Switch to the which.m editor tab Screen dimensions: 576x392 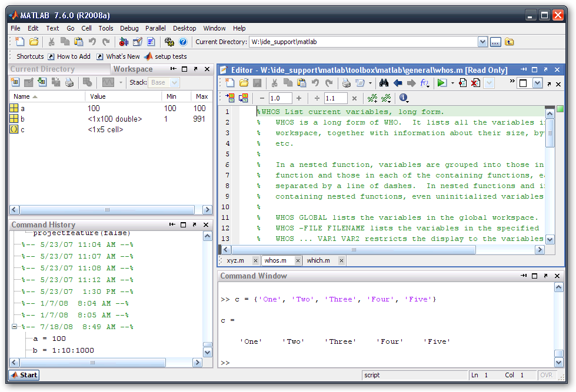[x=318, y=260]
